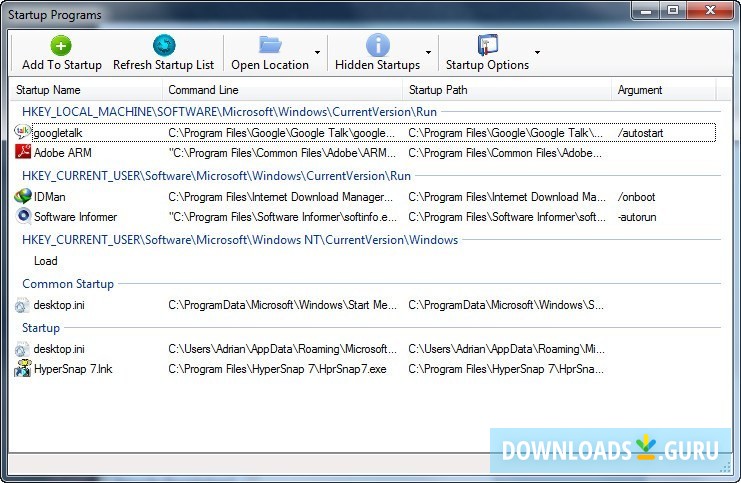Select the HKEY_LOCAL_MACHINE Run group header
The width and height of the screenshot is (741, 483).
pos(230,112)
